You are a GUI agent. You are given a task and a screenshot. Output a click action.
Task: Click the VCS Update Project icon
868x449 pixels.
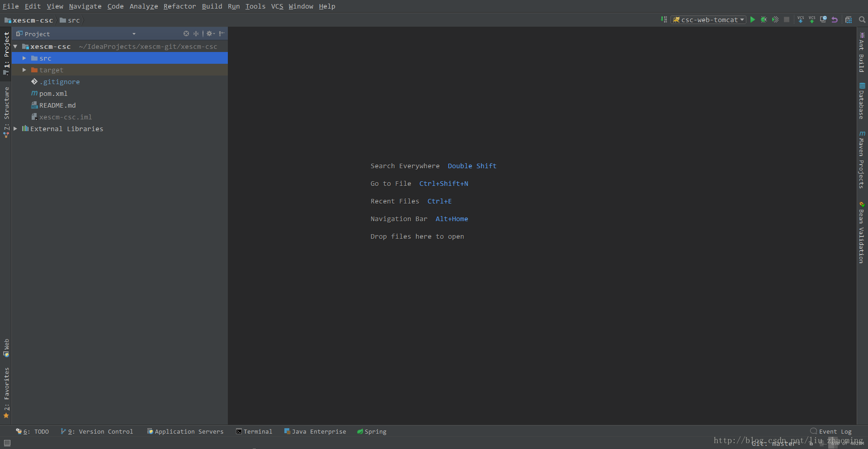click(x=801, y=19)
